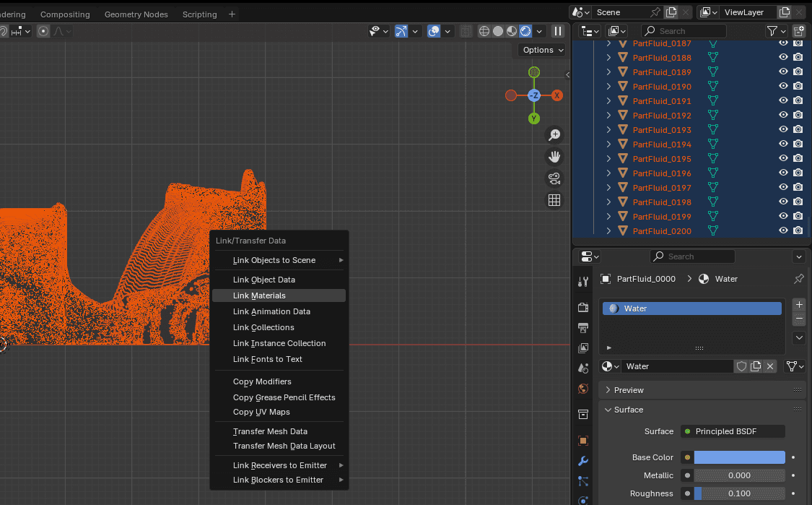
Task: Switch orthographic view using the grid icon
Action: tap(554, 200)
